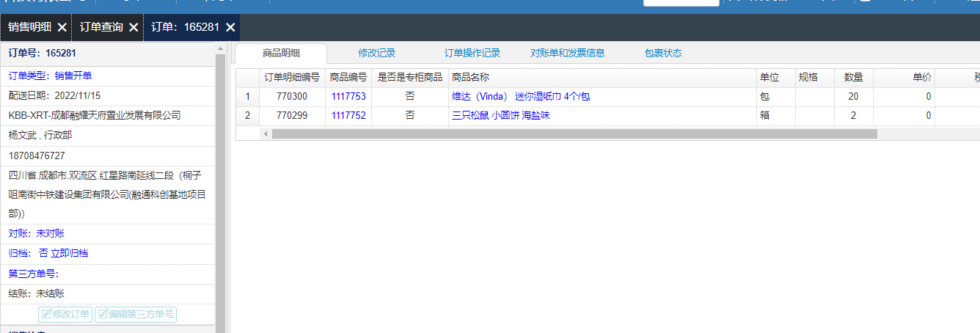Click the product table horizontal scrollbar thumb
The height and width of the screenshot is (333, 980).
pos(574,134)
